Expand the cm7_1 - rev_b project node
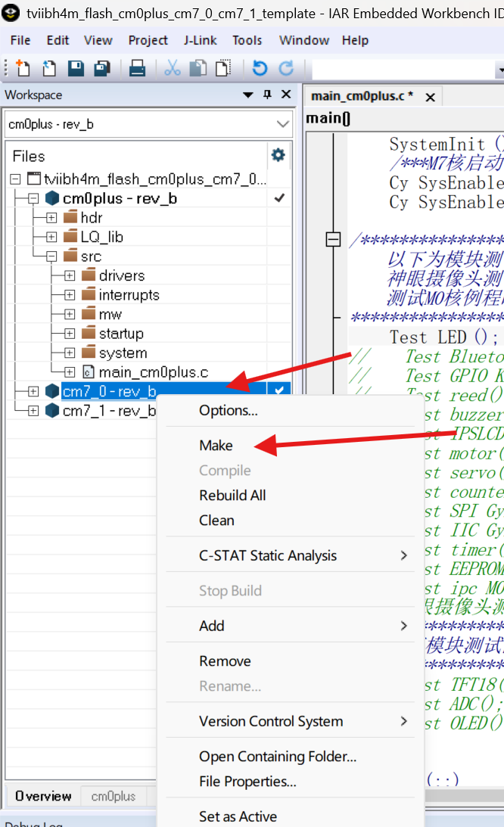 33,410
